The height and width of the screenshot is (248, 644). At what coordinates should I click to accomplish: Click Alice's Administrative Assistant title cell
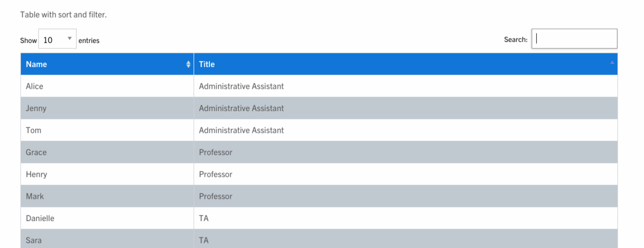point(242,87)
